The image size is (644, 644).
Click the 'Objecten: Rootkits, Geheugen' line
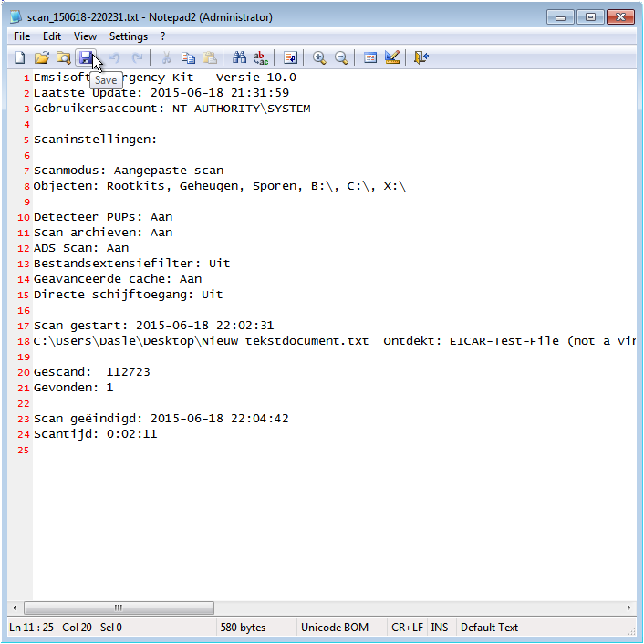[220, 186]
